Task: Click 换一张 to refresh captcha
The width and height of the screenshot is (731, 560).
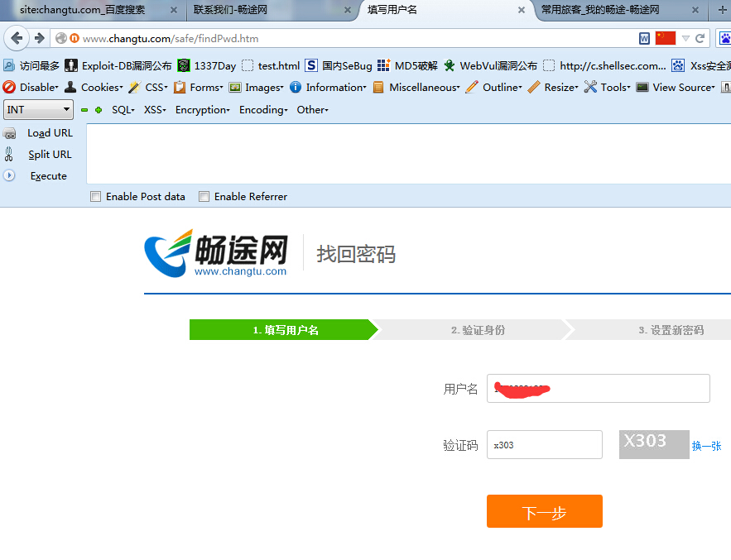Action: (706, 447)
